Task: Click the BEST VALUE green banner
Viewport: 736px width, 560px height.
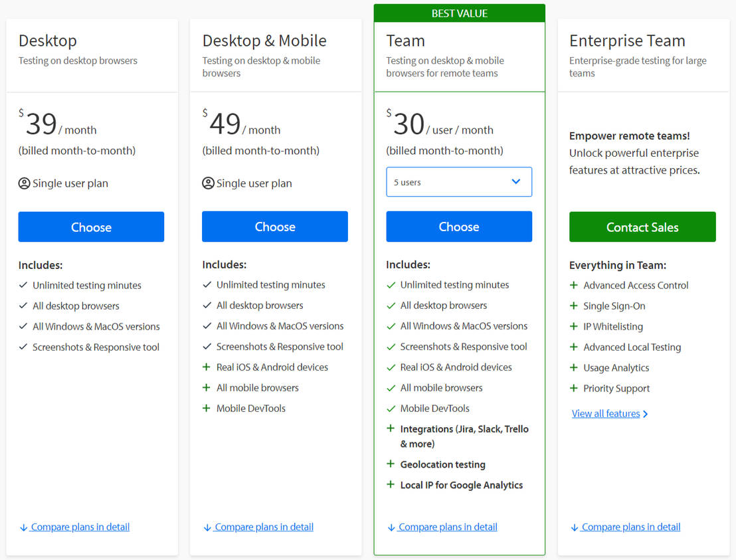Action: pyautogui.click(x=459, y=13)
